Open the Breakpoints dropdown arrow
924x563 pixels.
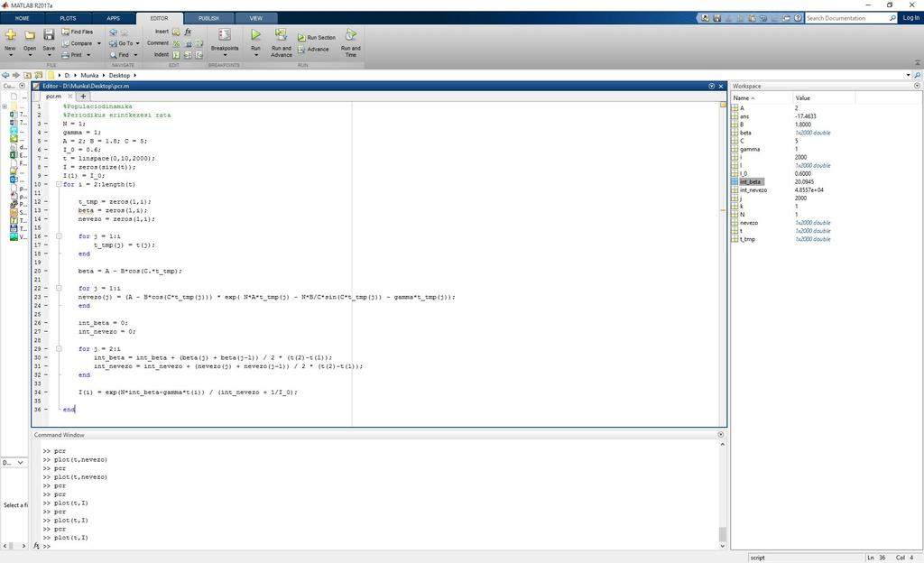(225, 55)
